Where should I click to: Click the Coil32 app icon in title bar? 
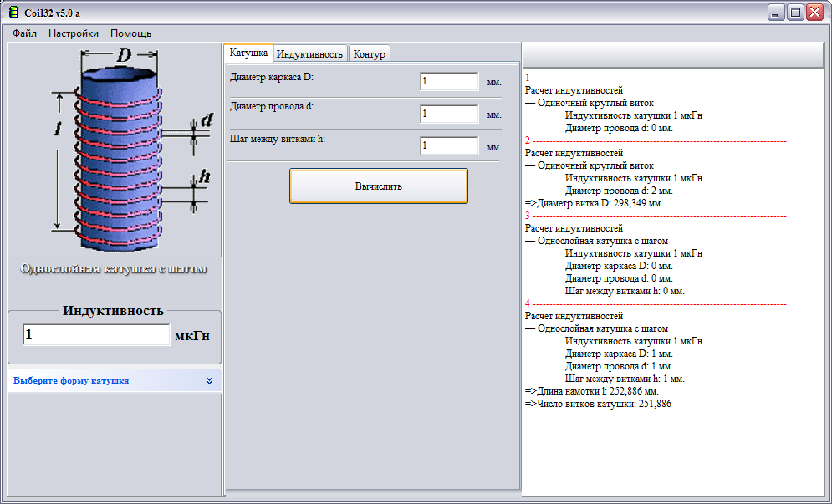tap(13, 13)
